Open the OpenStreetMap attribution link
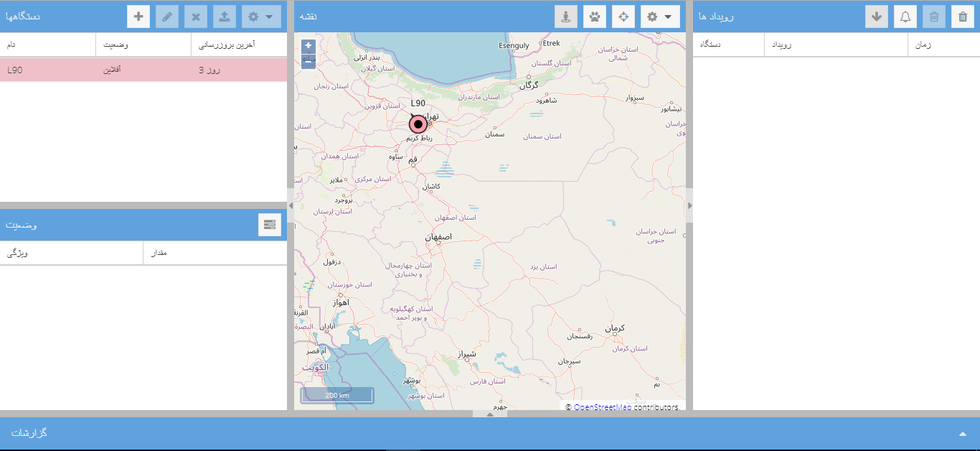980x451 pixels. 603,407
